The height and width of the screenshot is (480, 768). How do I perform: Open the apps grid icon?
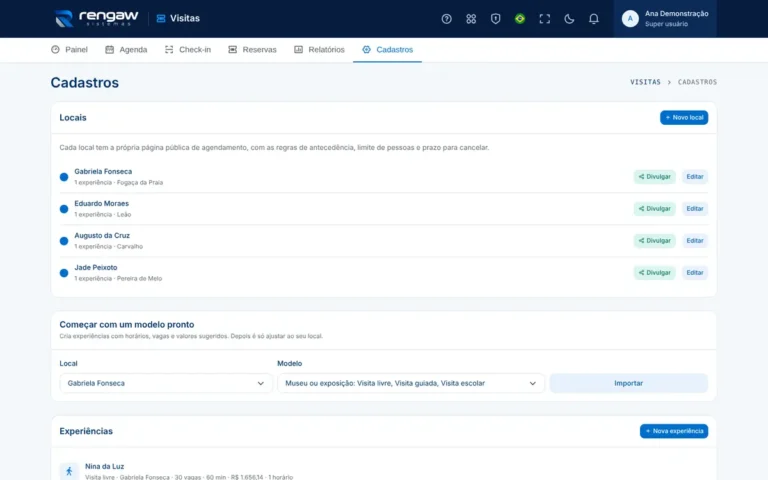[x=471, y=19]
